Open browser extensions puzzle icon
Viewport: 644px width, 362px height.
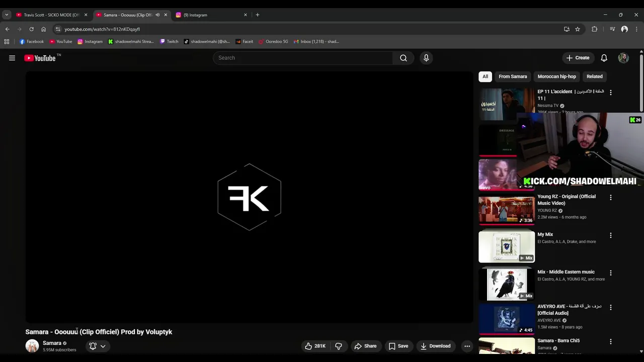pos(594,29)
